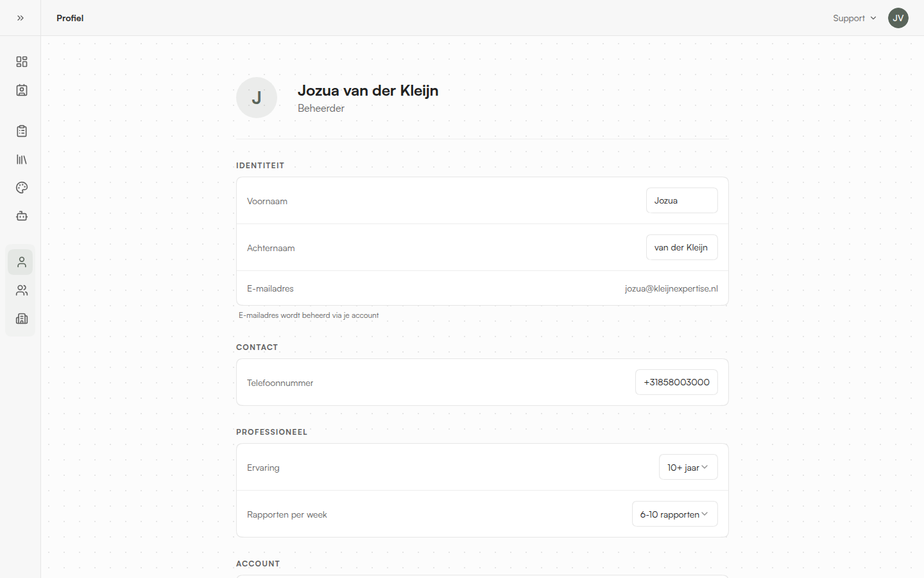Open the dashboard grid icon in the sidebar
This screenshot has height=578, width=924.
point(22,62)
